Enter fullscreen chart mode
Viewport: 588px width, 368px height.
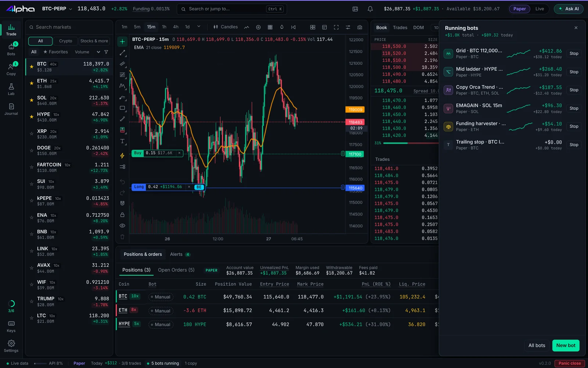(x=336, y=27)
